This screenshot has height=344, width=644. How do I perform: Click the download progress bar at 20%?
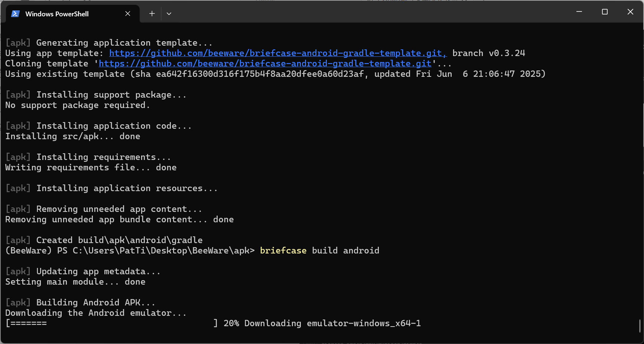112,324
